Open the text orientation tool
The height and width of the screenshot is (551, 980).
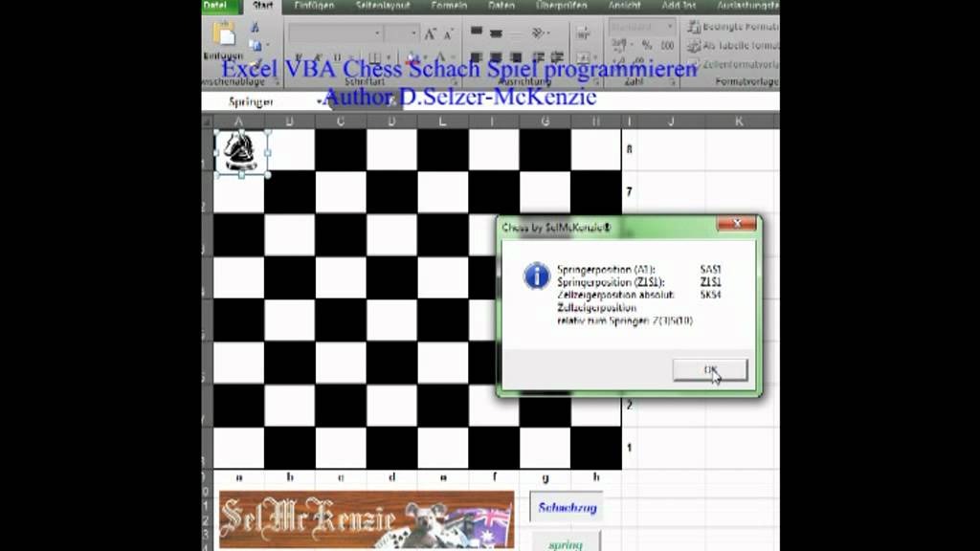pos(539,33)
